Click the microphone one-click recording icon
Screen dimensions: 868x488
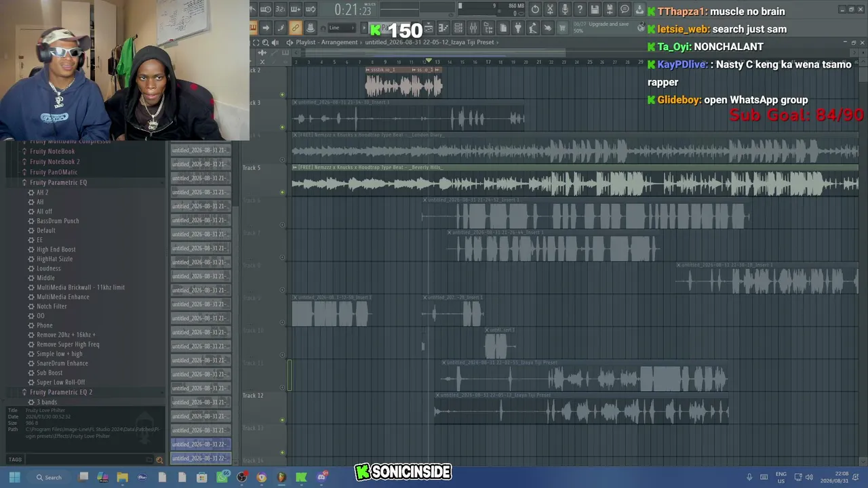coord(565,9)
